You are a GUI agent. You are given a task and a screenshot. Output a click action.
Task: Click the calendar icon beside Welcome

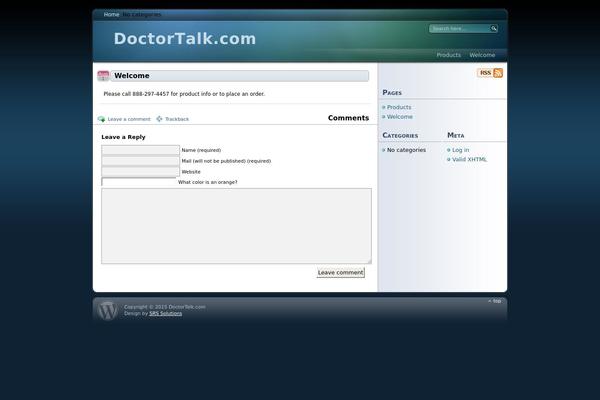pos(103,76)
